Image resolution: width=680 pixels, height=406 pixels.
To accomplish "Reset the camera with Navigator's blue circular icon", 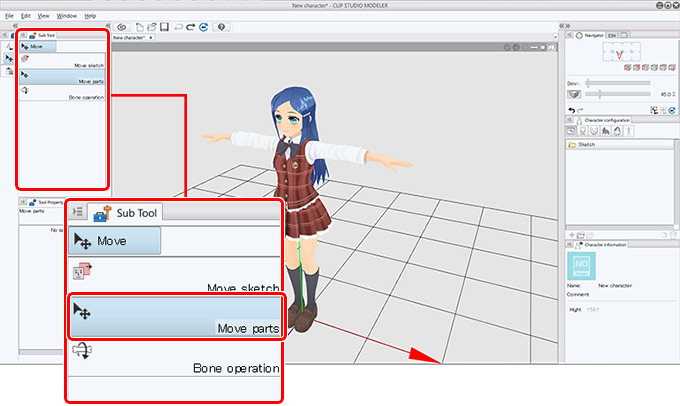I will (672, 110).
